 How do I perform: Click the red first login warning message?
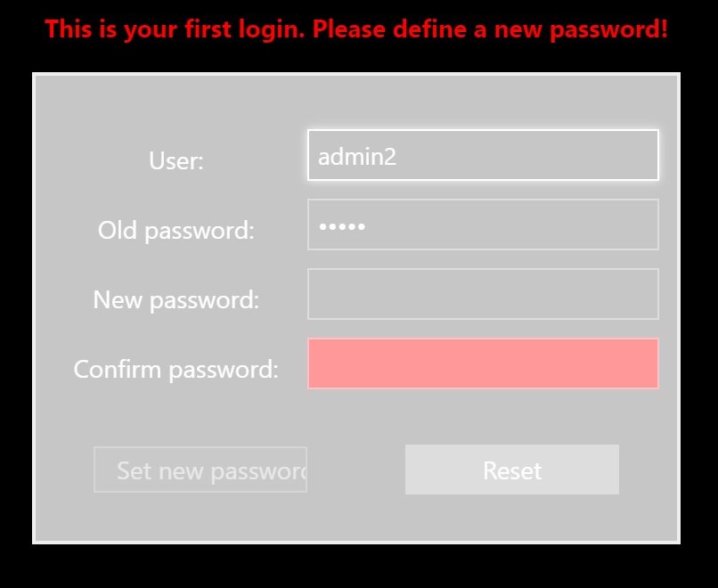[359, 29]
